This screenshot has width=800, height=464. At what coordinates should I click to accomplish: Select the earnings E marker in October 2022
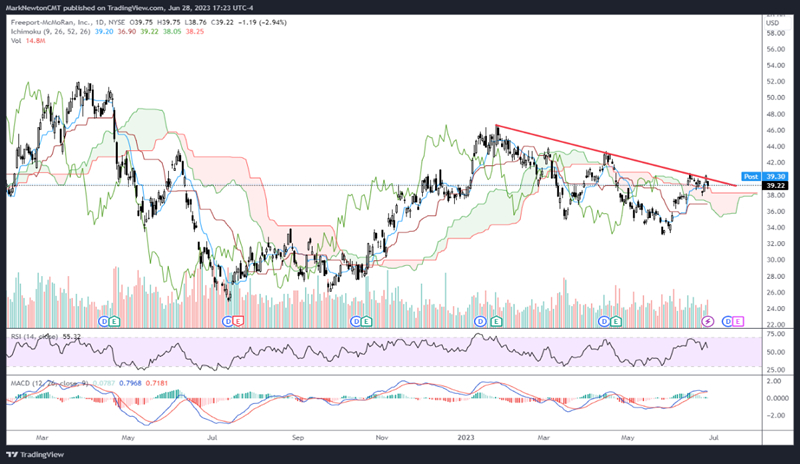366,321
